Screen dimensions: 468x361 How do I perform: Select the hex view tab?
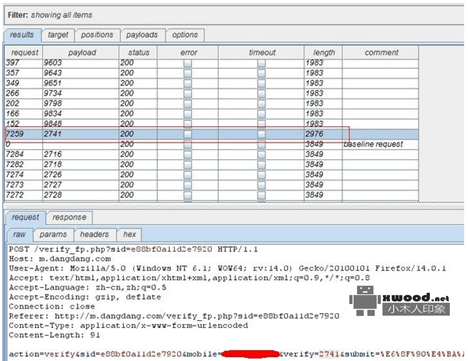click(x=130, y=235)
